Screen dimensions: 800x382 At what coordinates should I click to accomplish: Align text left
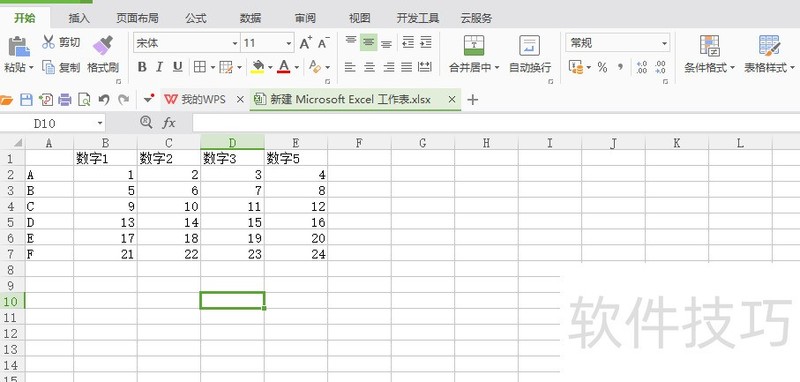coord(350,67)
